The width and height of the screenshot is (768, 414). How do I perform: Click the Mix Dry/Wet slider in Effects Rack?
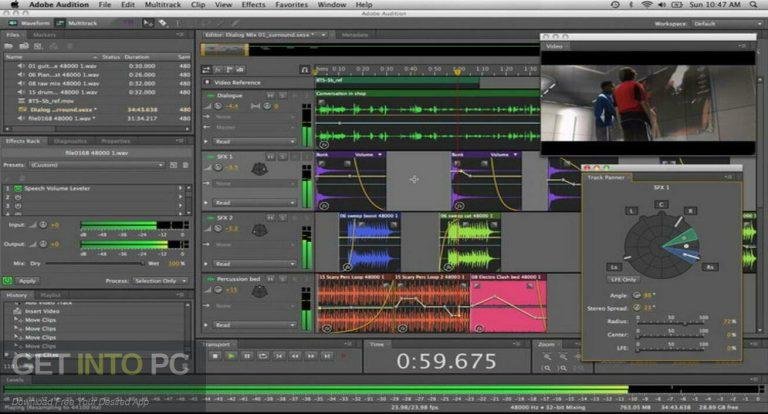95,264
